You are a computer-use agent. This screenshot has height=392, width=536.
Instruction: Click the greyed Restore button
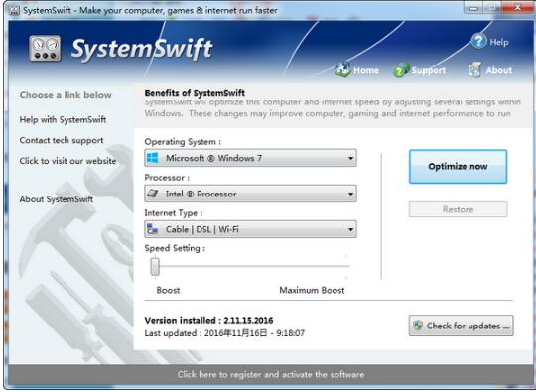(458, 209)
